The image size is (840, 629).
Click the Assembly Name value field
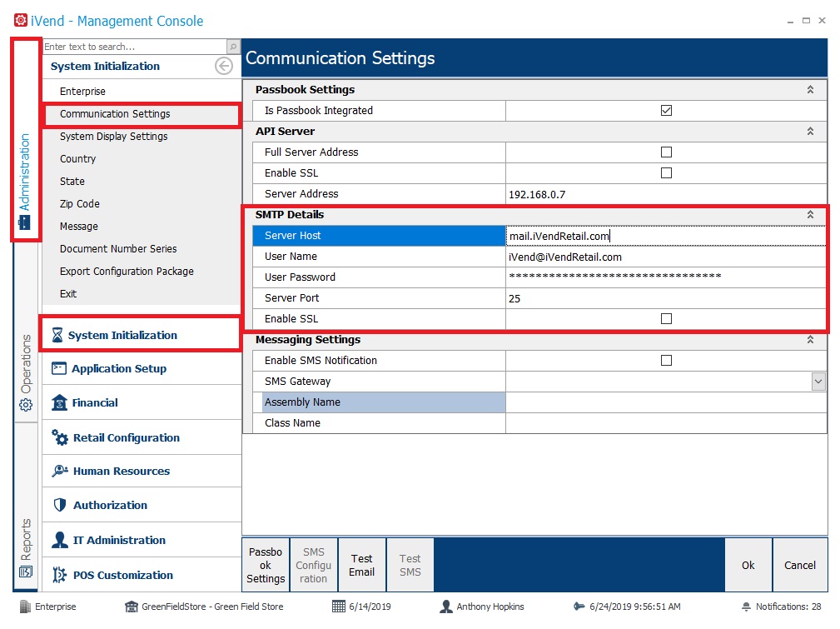coord(665,402)
